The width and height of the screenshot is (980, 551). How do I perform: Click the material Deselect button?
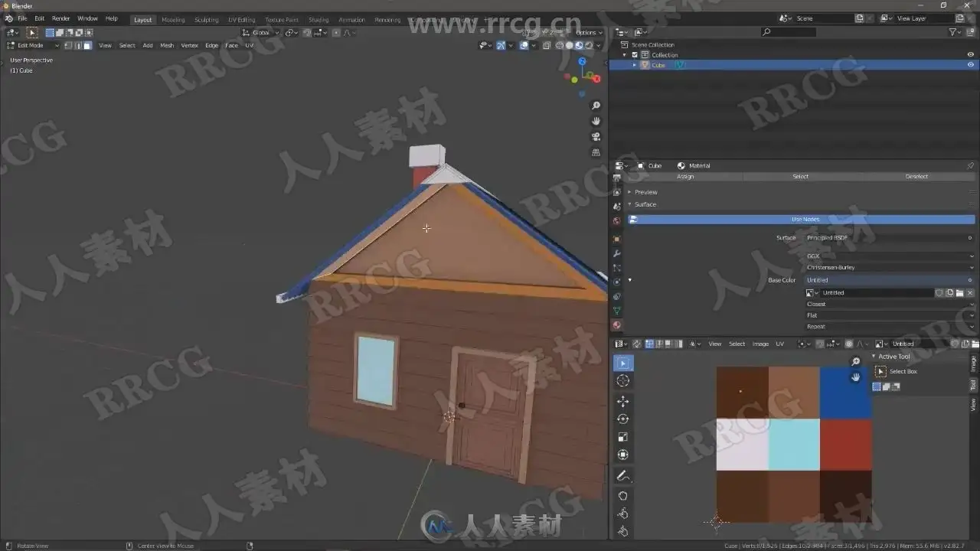click(916, 177)
